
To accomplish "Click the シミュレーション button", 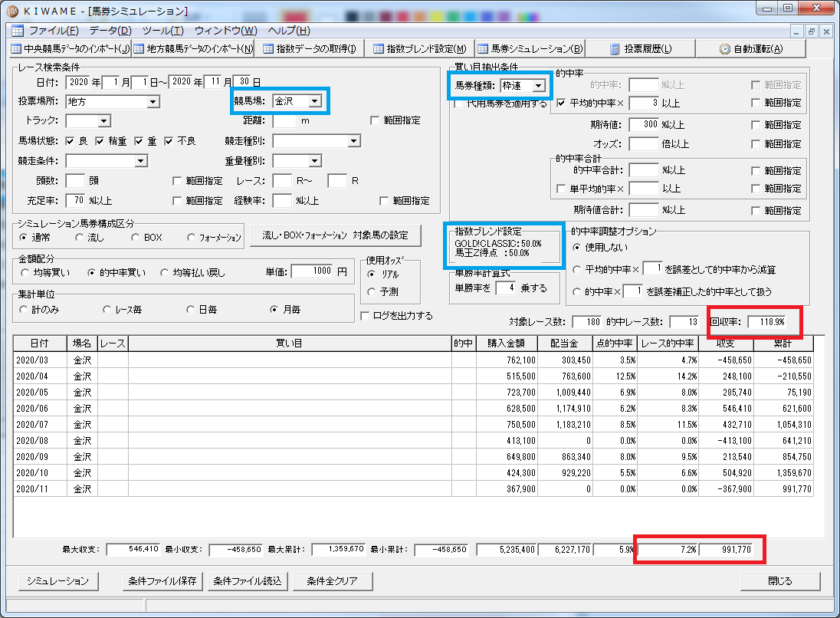I will coord(57,581).
